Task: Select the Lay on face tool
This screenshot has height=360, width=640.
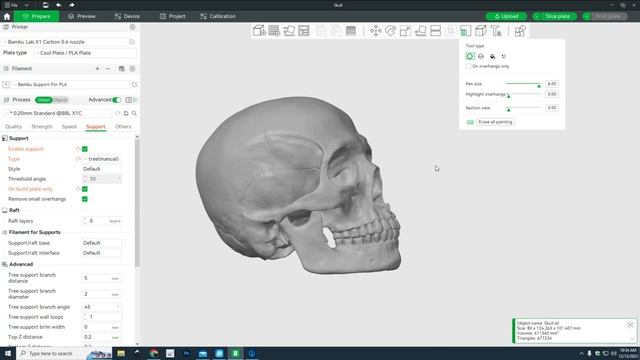Action: point(420,31)
